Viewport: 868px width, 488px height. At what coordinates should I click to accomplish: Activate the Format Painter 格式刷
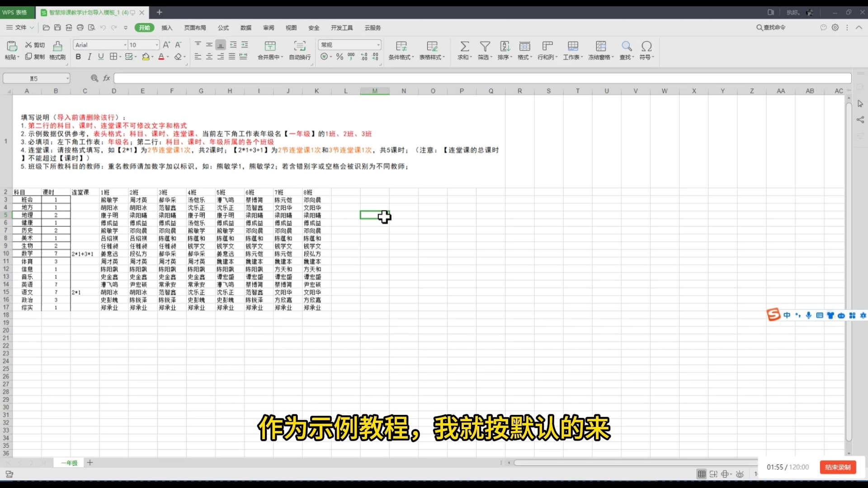click(57, 50)
